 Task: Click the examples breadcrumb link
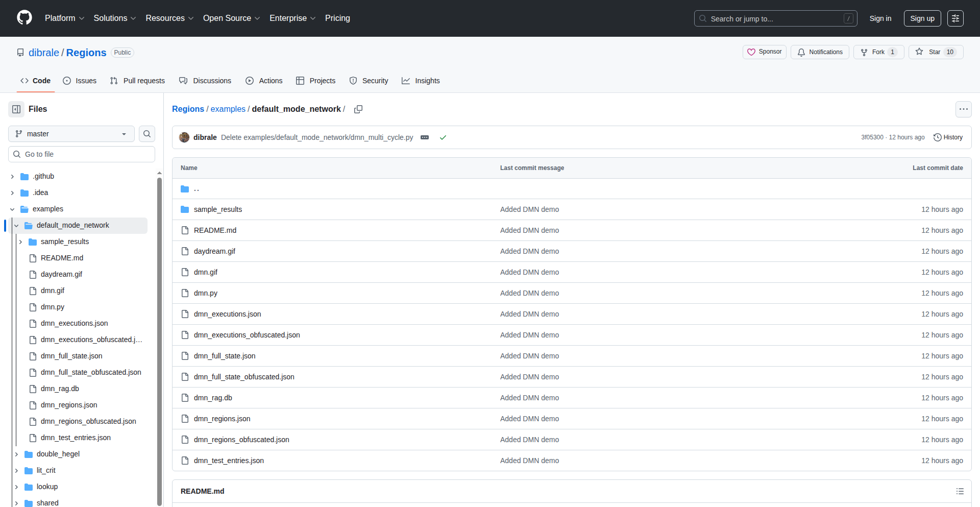click(x=228, y=109)
